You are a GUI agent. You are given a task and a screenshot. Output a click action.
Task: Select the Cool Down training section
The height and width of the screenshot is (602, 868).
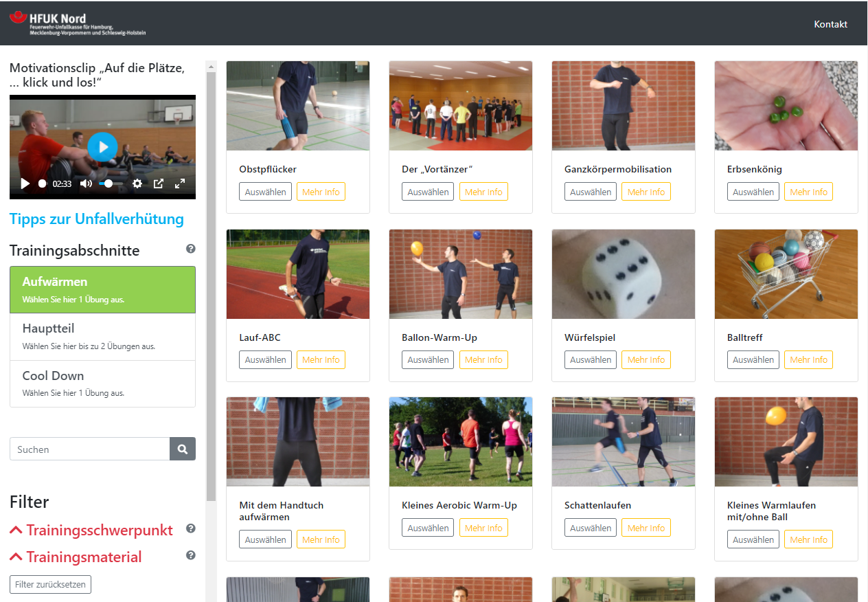point(102,383)
